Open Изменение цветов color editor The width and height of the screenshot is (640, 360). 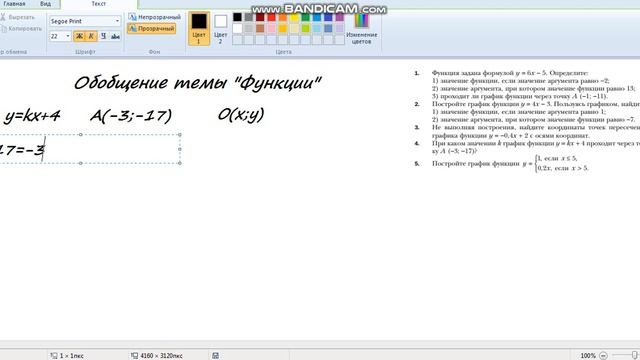coord(361,28)
